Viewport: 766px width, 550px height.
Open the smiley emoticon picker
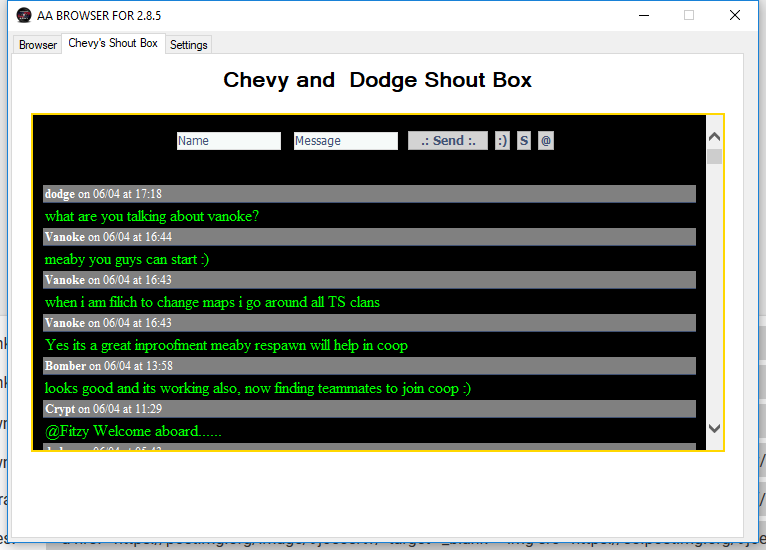point(502,141)
